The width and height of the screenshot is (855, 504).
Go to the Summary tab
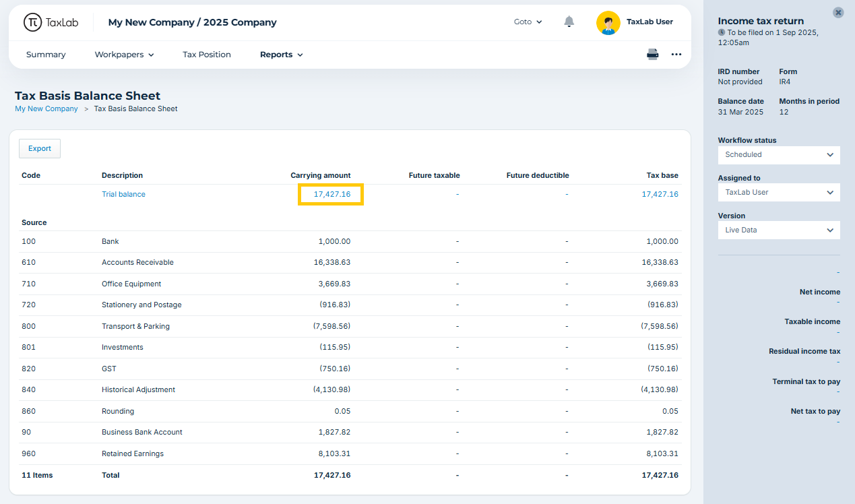tap(46, 55)
